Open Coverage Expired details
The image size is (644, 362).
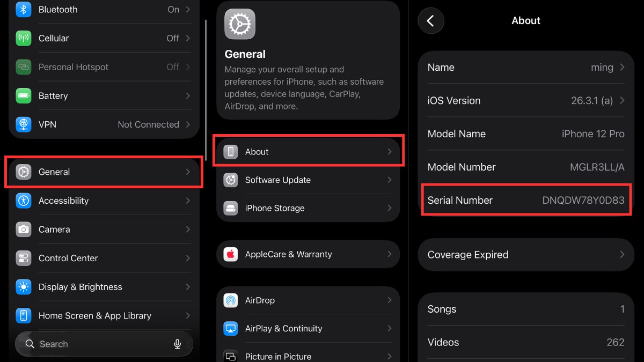click(526, 255)
